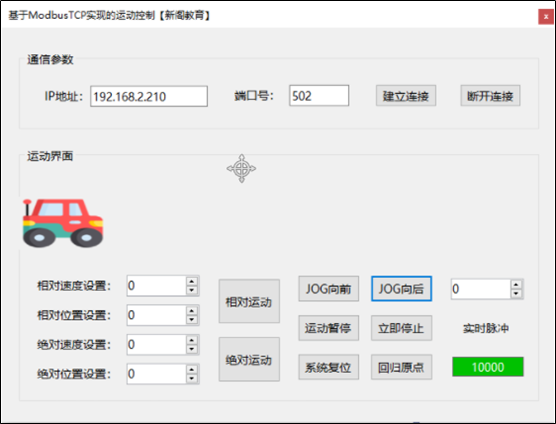Image resolution: width=556 pixels, height=424 pixels.
Task: Click the IP地址 label text
Action: pos(64,96)
